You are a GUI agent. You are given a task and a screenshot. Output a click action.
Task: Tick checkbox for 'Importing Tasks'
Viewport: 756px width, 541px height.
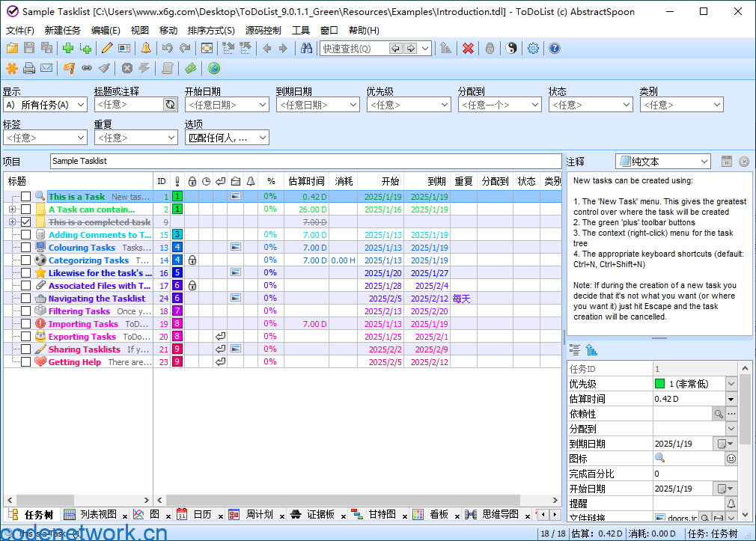(x=26, y=324)
